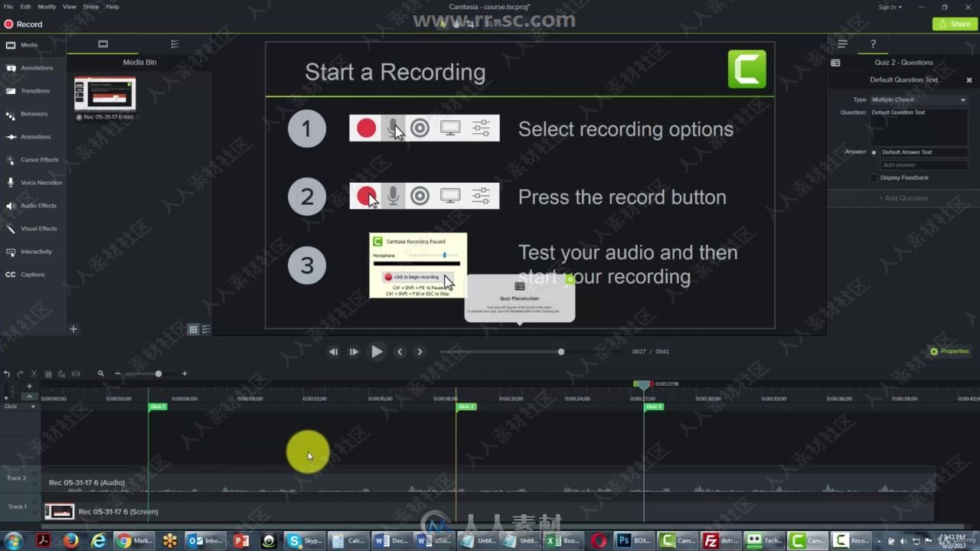Remove the Default Question Text with X

(x=969, y=80)
